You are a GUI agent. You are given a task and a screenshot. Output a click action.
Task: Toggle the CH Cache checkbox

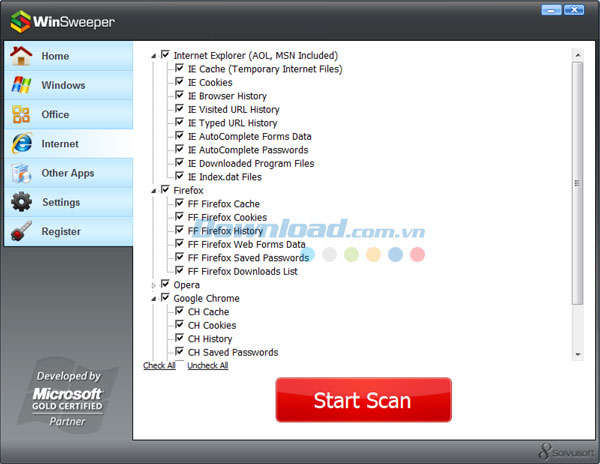click(x=179, y=311)
